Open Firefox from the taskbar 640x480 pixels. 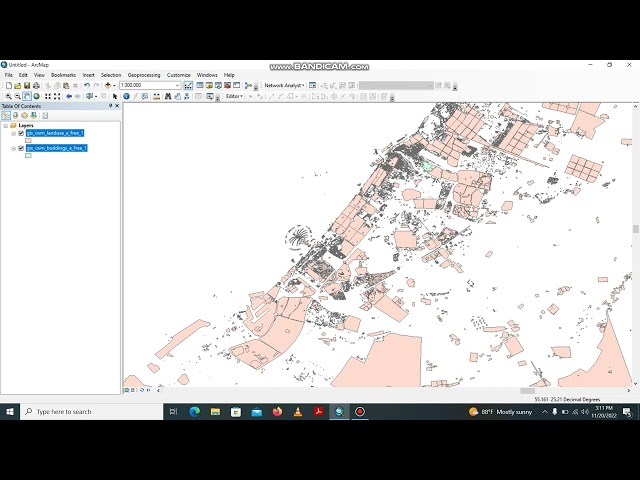click(277, 412)
